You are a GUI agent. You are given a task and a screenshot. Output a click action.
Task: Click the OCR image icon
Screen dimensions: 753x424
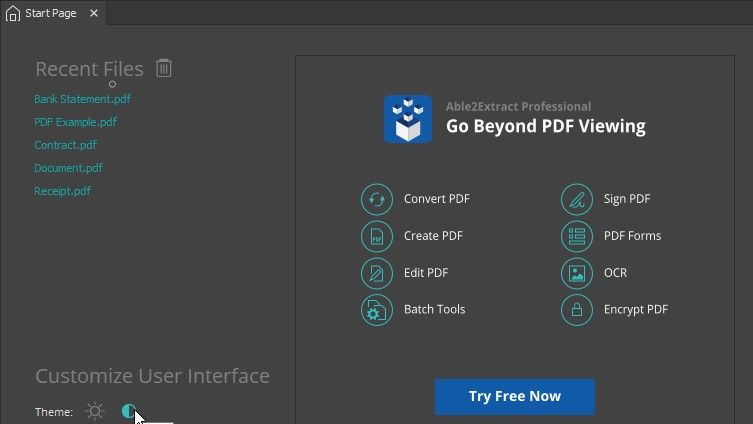576,273
